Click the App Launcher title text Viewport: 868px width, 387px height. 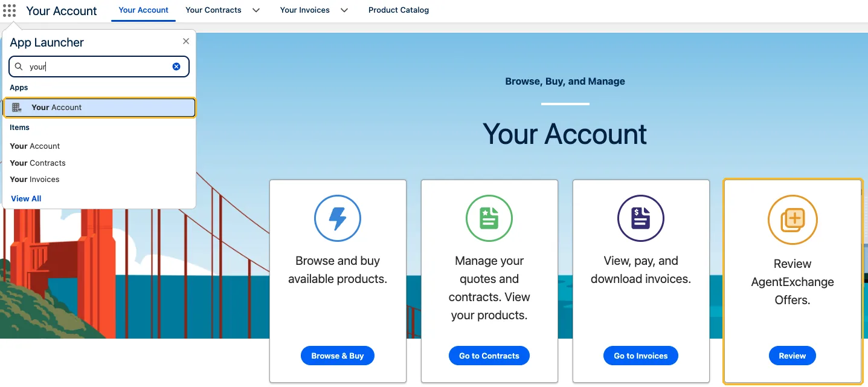pyautogui.click(x=47, y=42)
